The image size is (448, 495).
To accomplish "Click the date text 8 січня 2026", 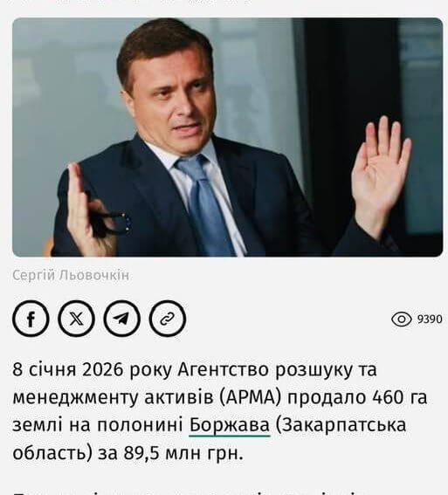I will [x=67, y=369].
